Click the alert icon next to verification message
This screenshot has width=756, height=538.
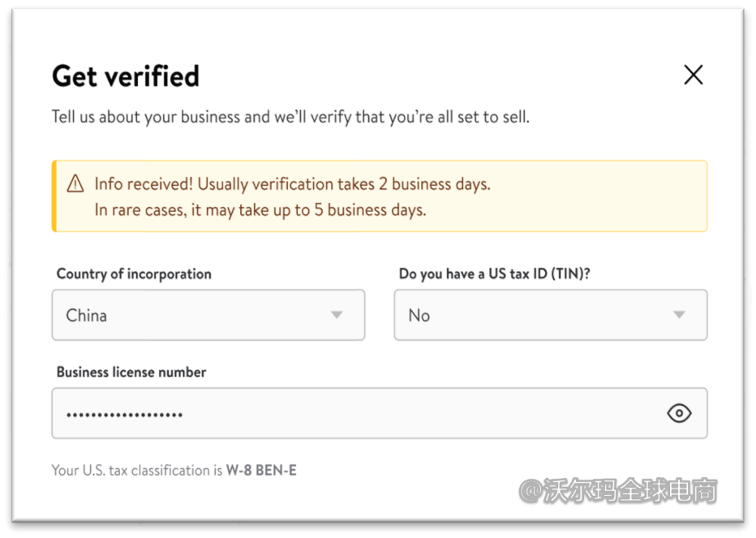75,183
